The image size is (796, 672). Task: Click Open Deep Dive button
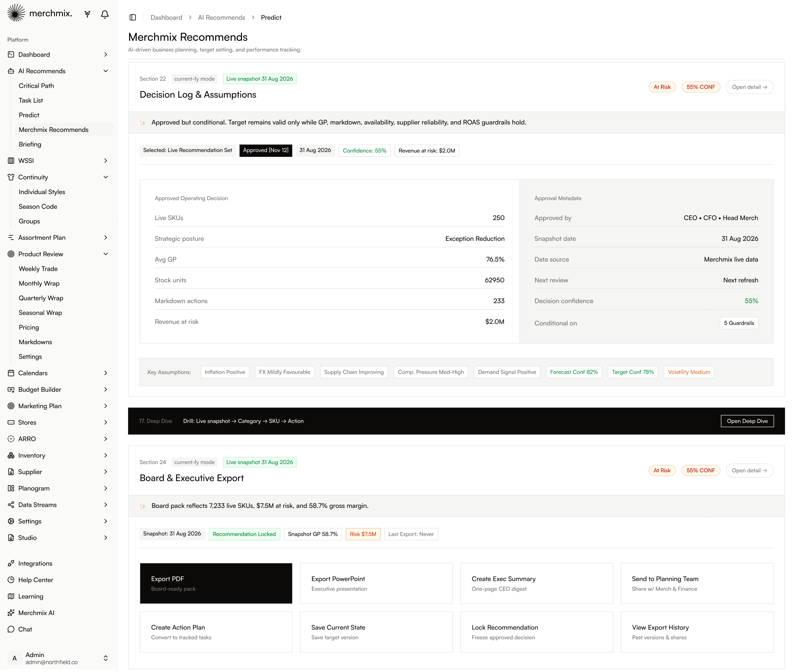coord(747,421)
